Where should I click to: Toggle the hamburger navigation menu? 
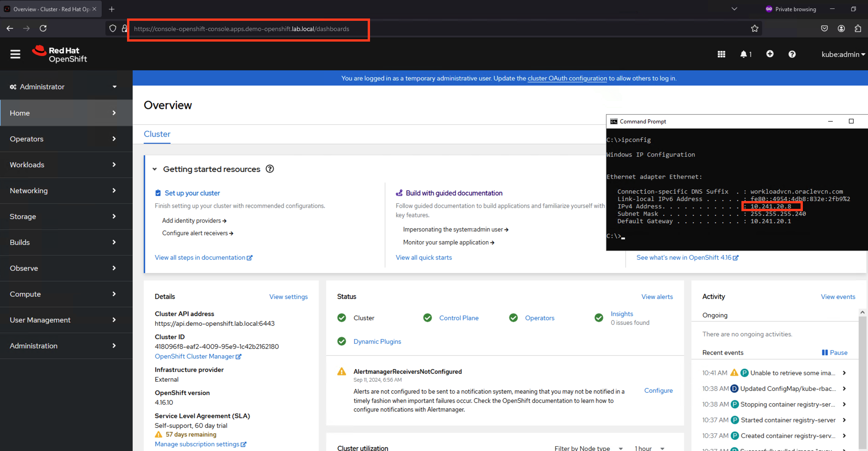coord(15,54)
